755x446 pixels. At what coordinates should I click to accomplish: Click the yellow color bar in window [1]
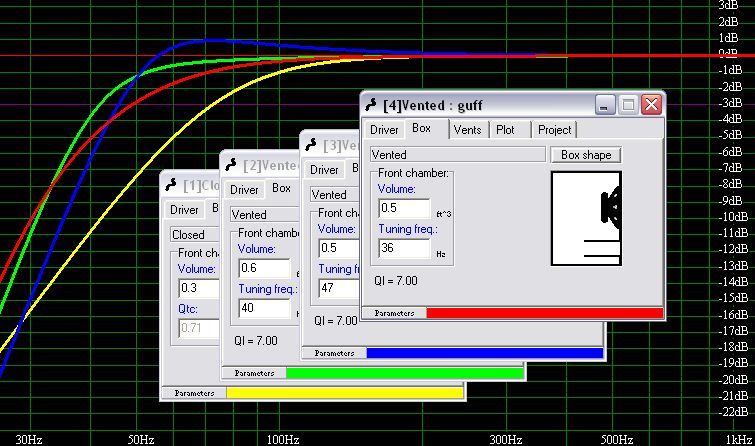click(345, 393)
